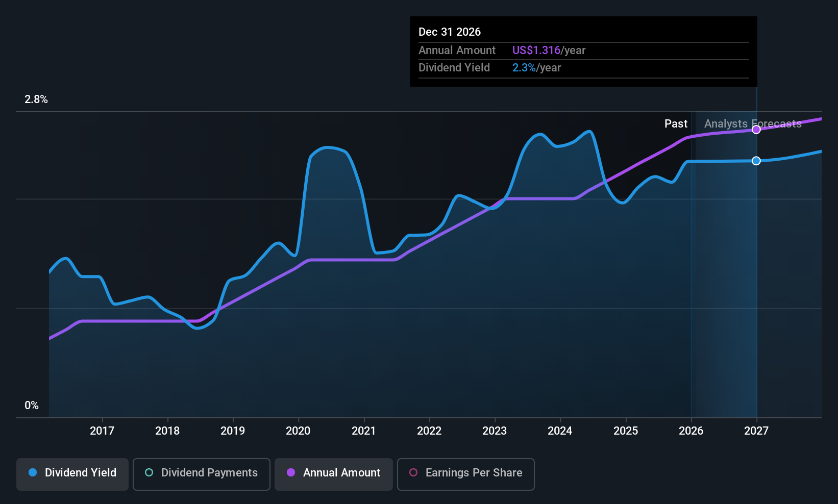
Task: Click the 2027 x-axis label
Action: 756,431
